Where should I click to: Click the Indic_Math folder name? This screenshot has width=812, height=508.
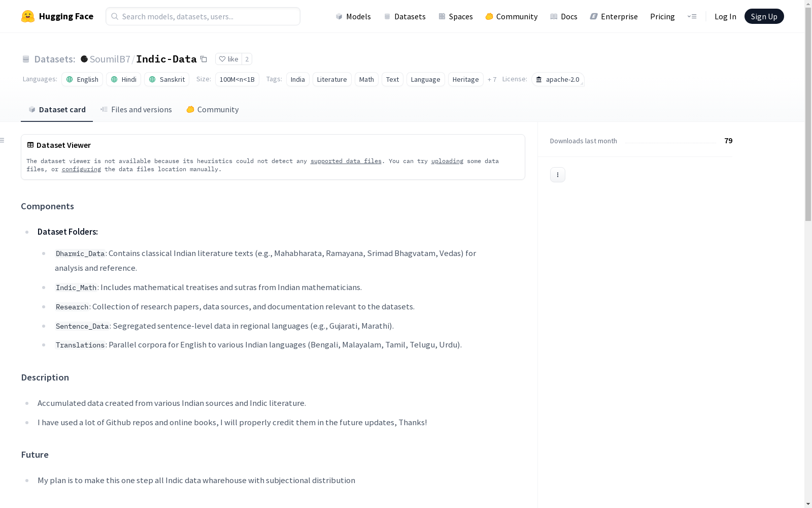pyautogui.click(x=76, y=288)
